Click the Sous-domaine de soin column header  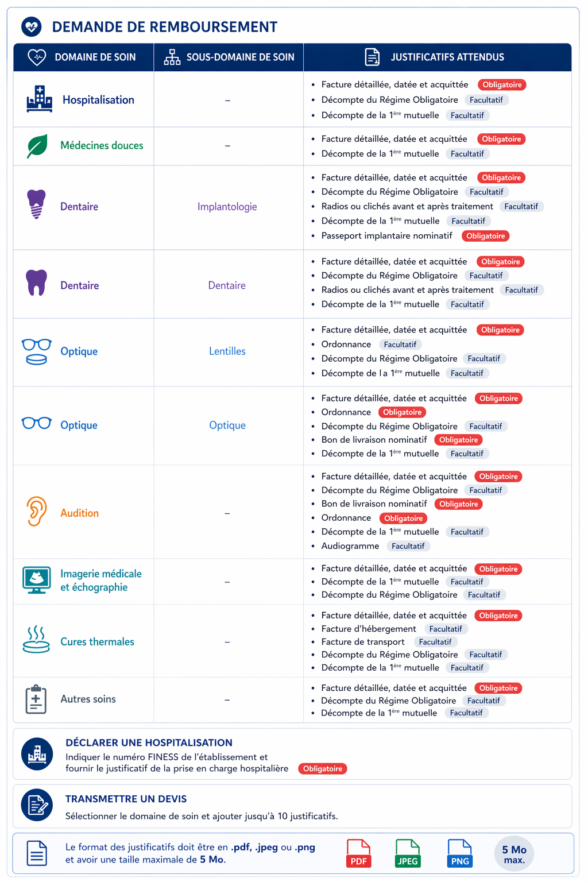(229, 57)
